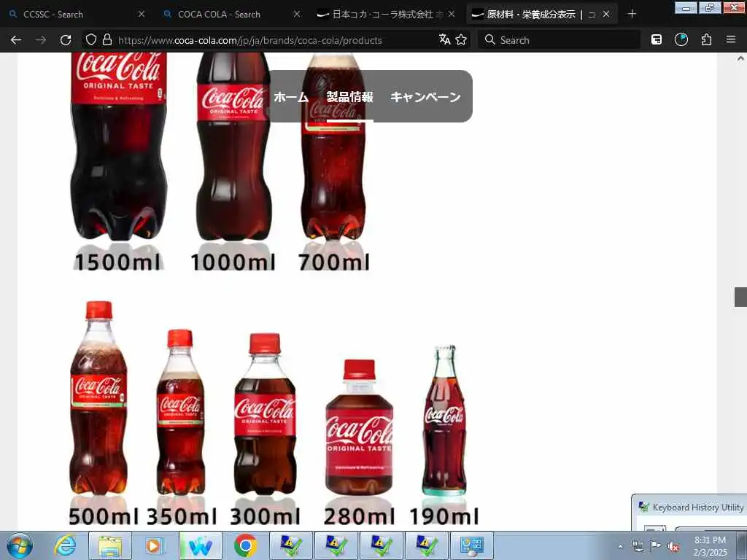
Task: Open the control panel taskbar icon
Action: tap(472, 545)
